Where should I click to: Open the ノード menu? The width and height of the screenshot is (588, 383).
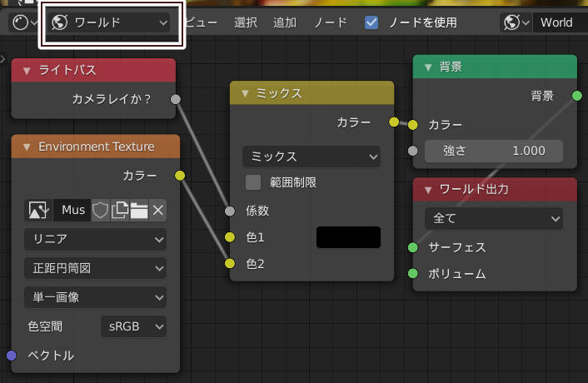coord(330,22)
